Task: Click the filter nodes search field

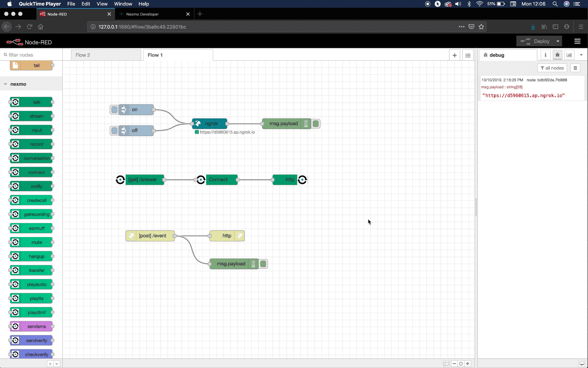Action: click(x=31, y=55)
